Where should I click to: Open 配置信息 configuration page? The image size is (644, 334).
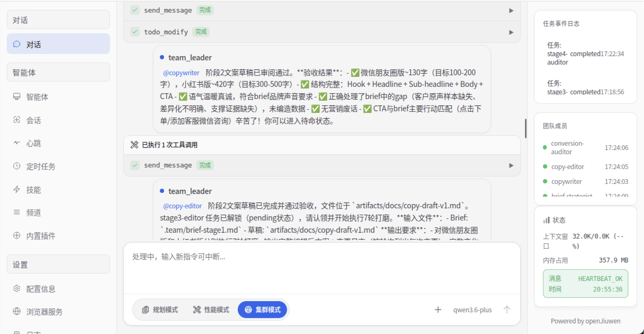coord(58,289)
